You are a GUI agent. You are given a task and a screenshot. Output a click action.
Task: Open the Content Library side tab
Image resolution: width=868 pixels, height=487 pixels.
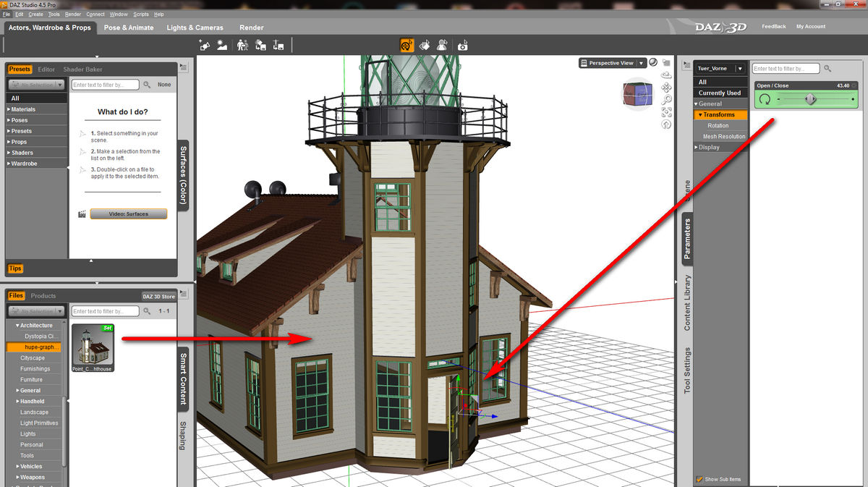coord(687,303)
